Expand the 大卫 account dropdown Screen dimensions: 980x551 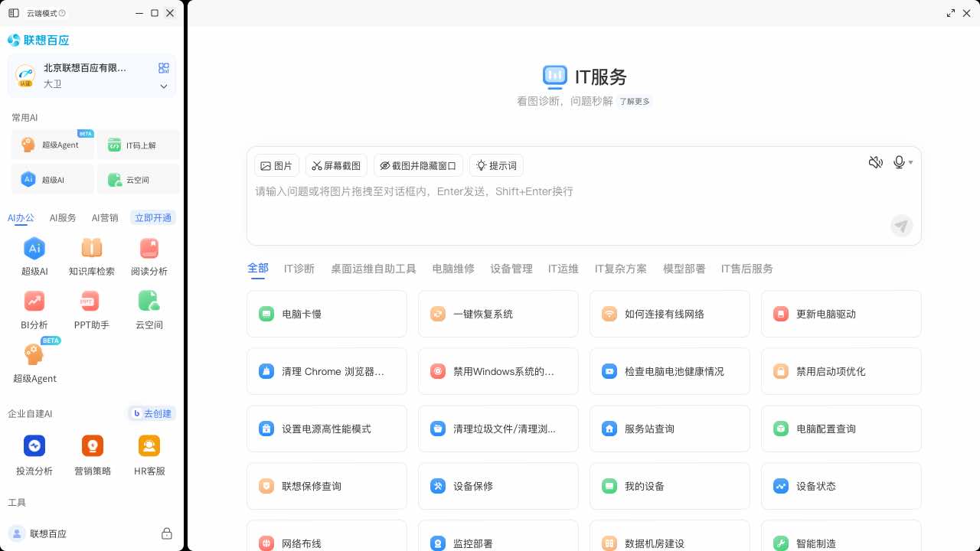click(x=163, y=86)
